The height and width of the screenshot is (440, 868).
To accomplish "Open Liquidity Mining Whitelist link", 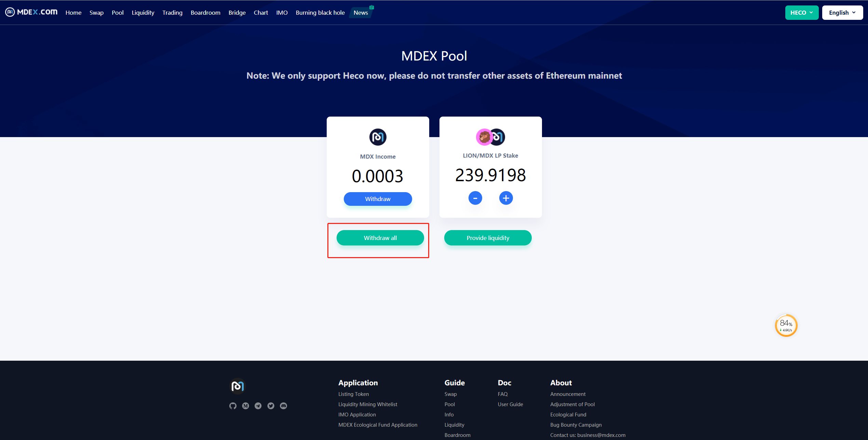I will point(368,404).
